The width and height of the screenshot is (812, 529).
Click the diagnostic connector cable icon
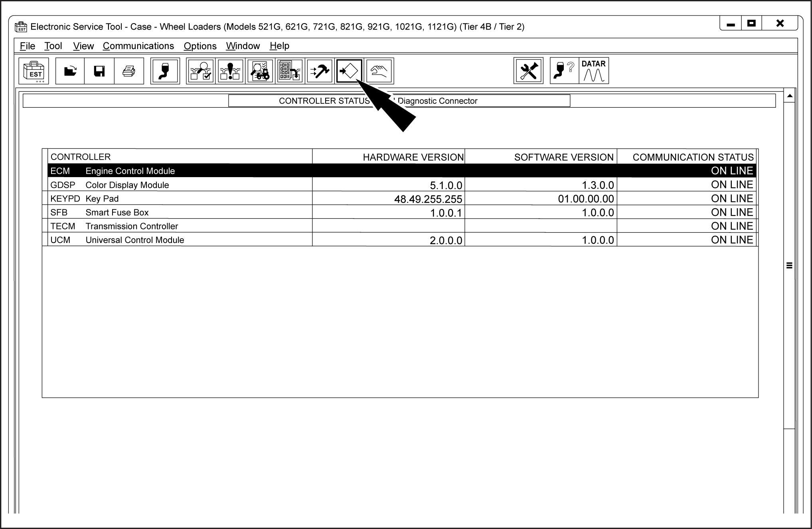[x=165, y=71]
